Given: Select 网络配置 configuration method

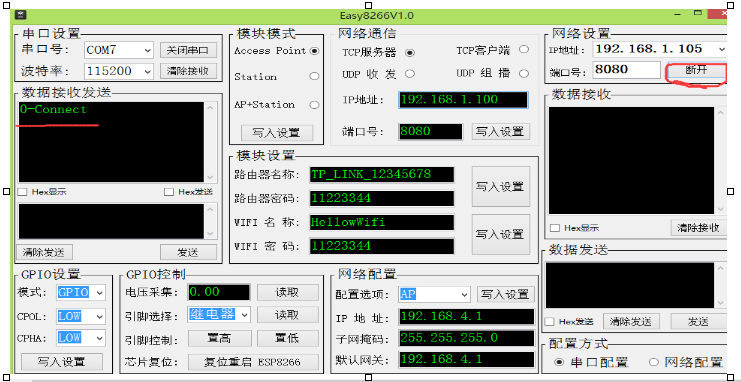Looking at the screenshot, I should [654, 363].
